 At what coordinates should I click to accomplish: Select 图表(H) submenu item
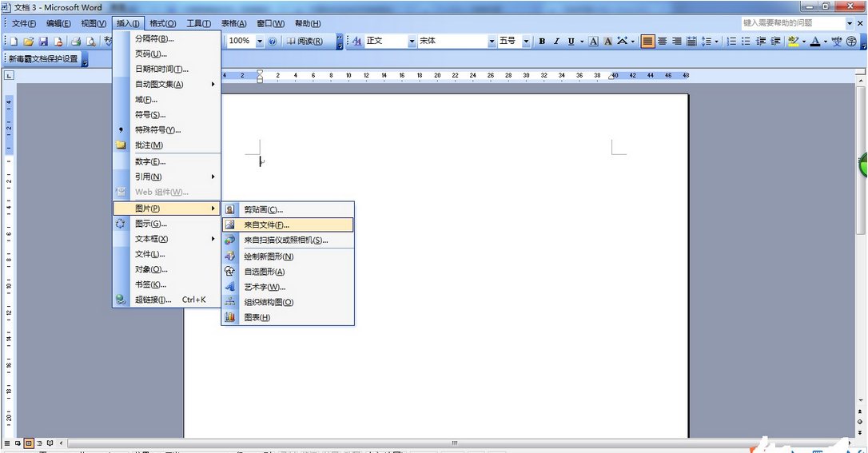click(287, 317)
